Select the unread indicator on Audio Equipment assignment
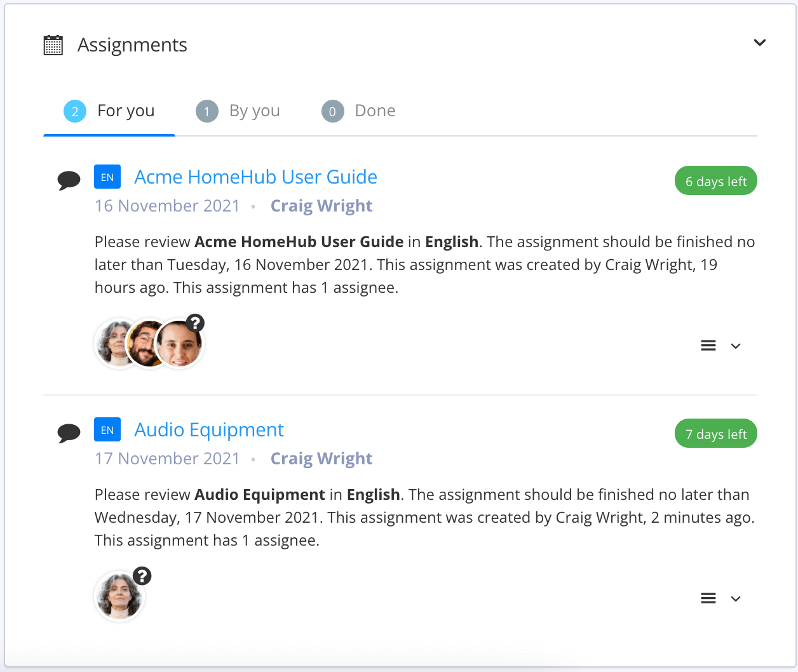Screen dimensions: 798x672 tap(69, 433)
